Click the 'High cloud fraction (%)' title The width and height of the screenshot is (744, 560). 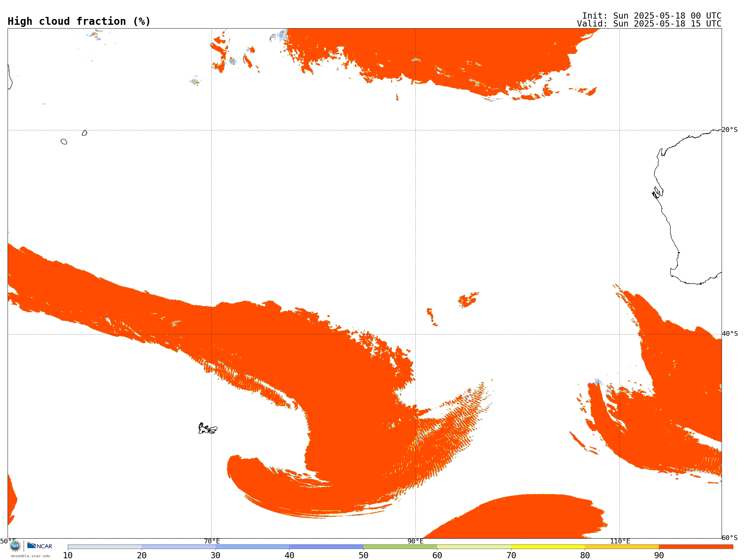click(79, 21)
